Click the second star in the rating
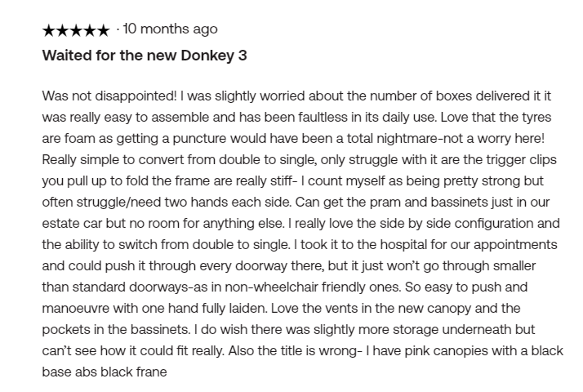The width and height of the screenshot is (583, 392). point(62,31)
